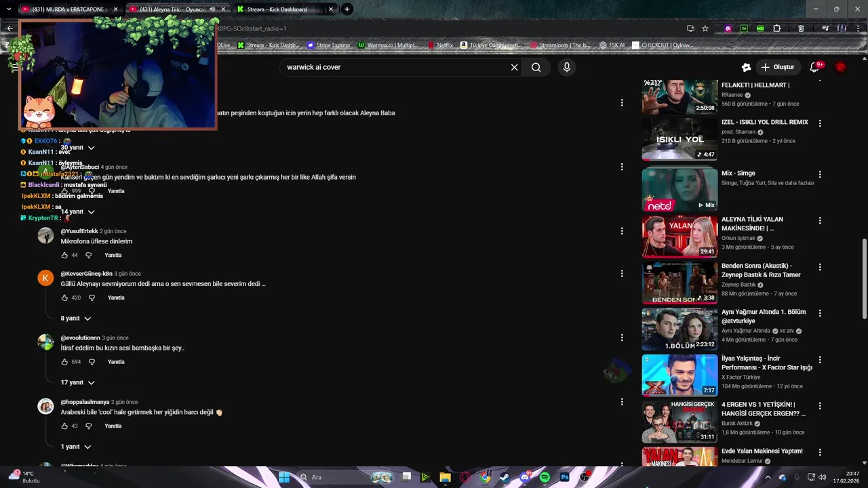The image size is (868, 488).
Task: Open YouTube notifications bell
Action: pos(816,67)
